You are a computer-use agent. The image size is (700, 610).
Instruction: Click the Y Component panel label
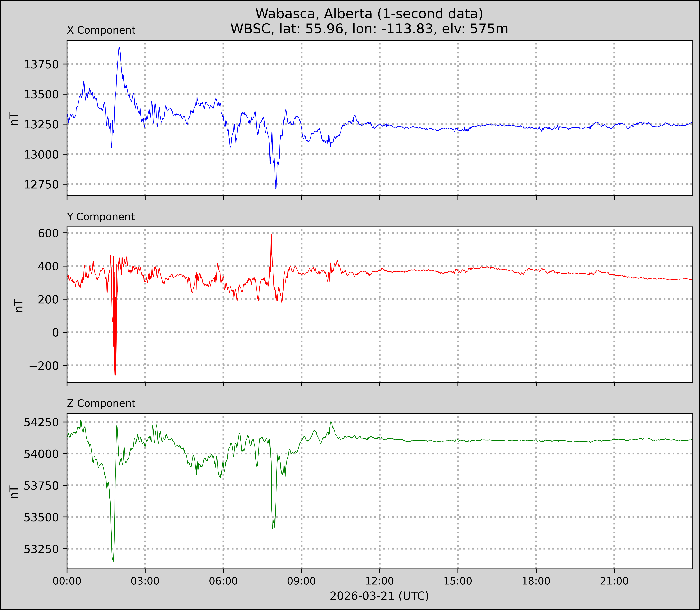pos(101,217)
